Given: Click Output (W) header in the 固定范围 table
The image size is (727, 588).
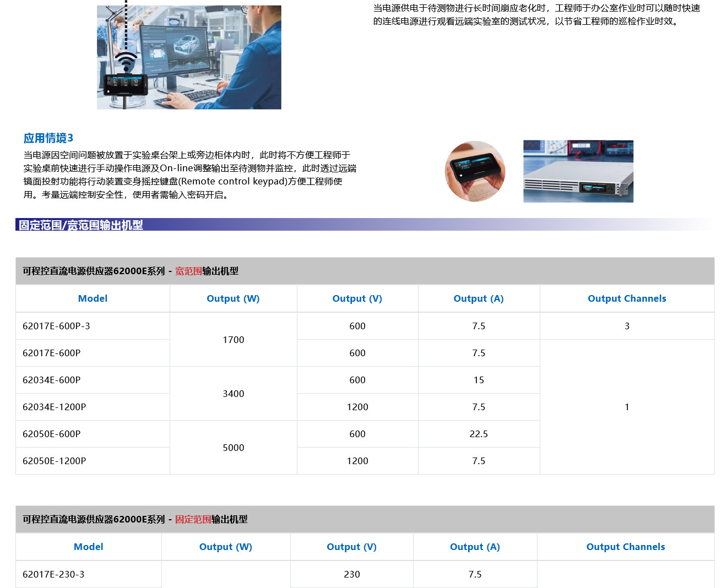Looking at the screenshot, I should point(225,547).
